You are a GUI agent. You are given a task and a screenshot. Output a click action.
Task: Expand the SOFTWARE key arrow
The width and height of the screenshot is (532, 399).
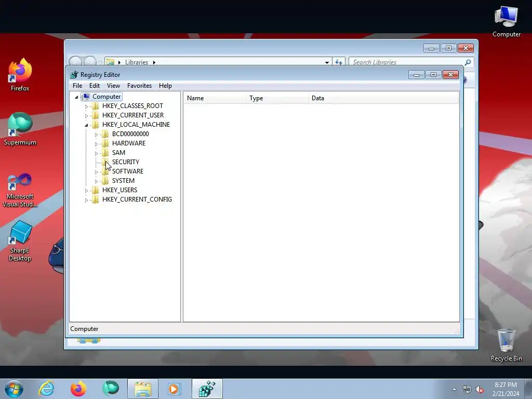point(96,171)
